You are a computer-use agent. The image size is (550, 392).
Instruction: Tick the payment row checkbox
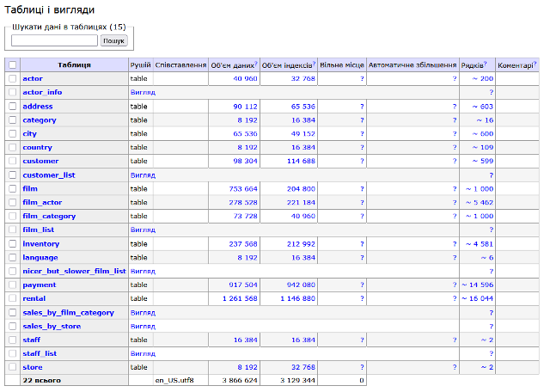coord(12,285)
